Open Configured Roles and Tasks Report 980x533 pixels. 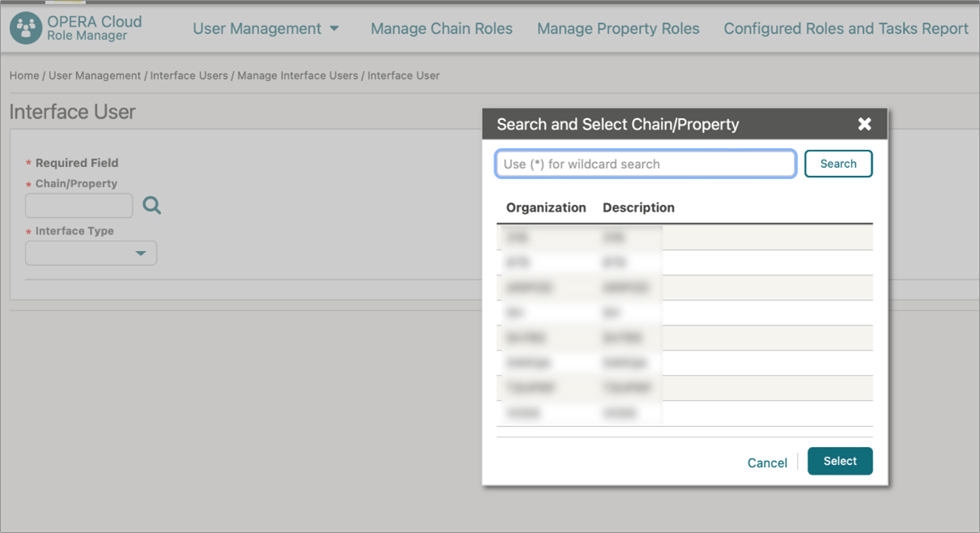pyautogui.click(x=846, y=28)
